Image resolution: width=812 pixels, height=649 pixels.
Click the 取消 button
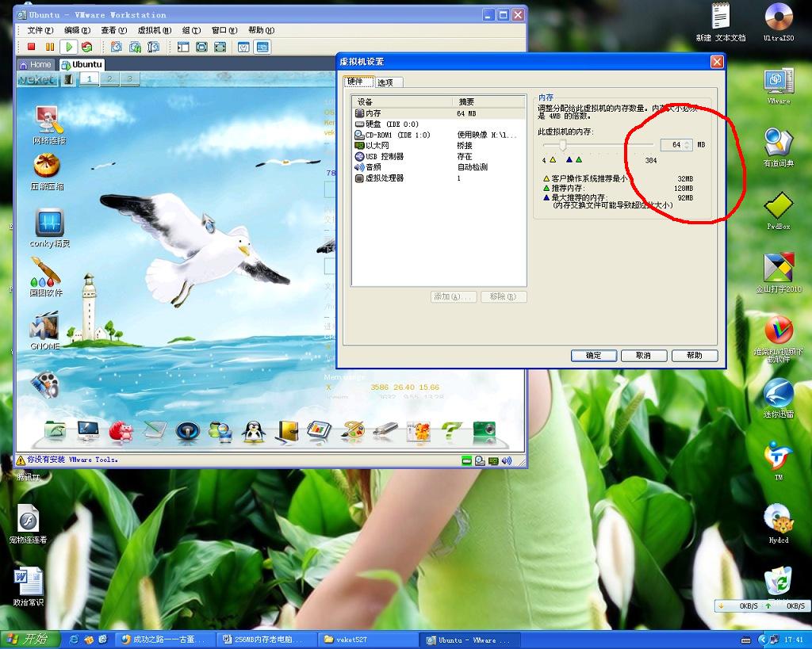pyautogui.click(x=643, y=356)
